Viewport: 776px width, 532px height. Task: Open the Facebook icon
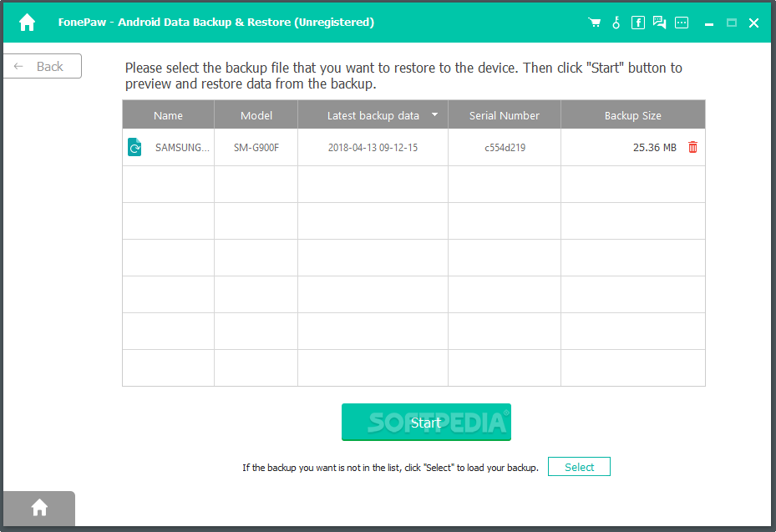click(x=638, y=23)
